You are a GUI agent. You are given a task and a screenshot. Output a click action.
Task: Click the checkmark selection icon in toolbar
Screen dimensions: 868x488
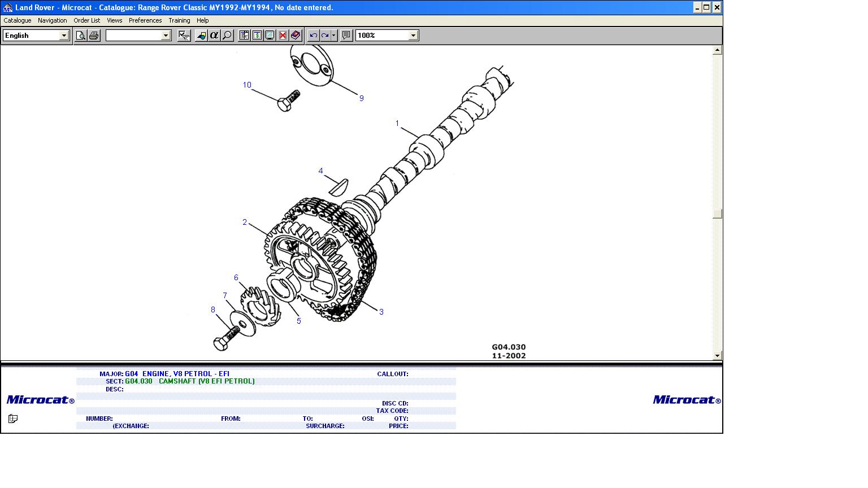[184, 36]
